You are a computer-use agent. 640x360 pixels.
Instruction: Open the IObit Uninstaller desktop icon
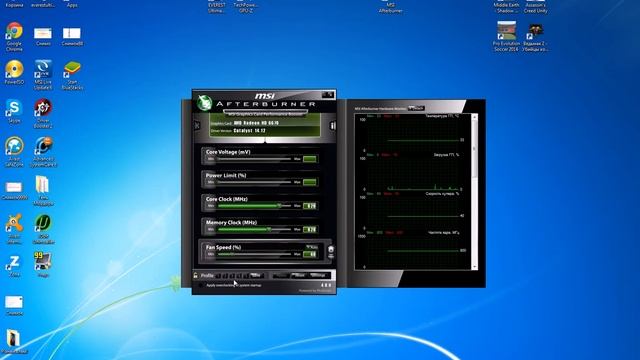tap(43, 229)
